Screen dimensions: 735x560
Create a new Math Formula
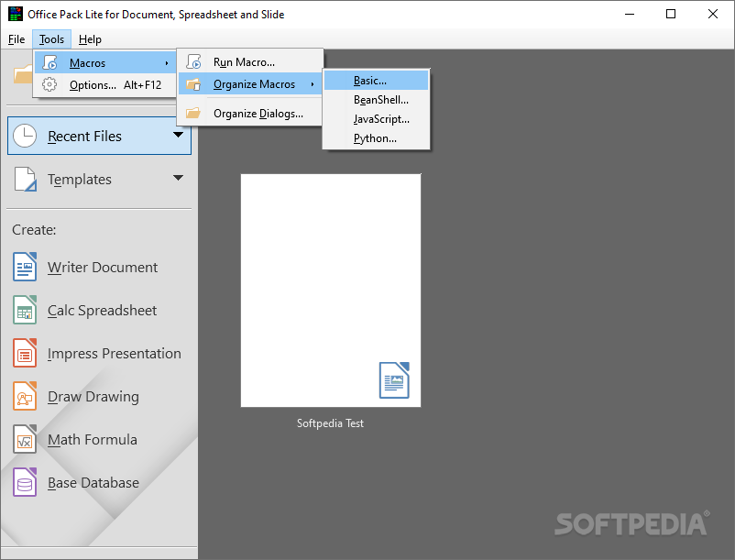click(x=99, y=439)
